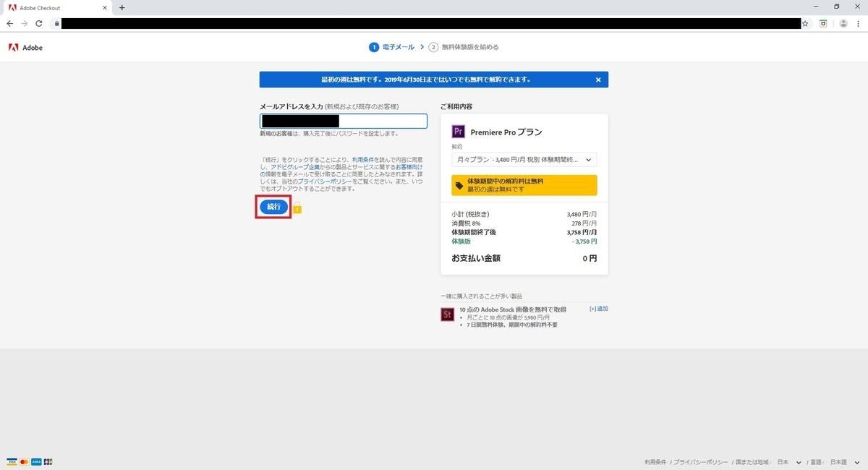Image resolution: width=868 pixels, height=470 pixels.
Task: Click the lock icon in the address bar
Action: tap(56, 23)
